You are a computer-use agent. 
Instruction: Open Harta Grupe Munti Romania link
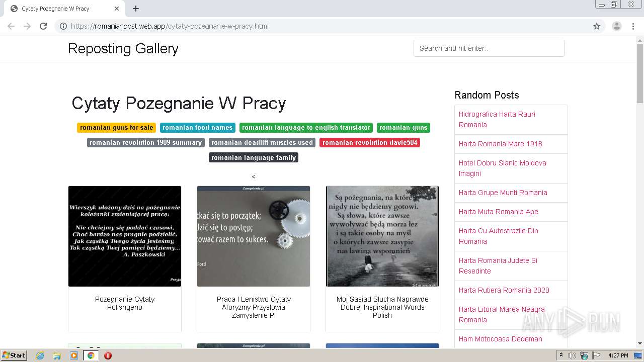[503, 193]
